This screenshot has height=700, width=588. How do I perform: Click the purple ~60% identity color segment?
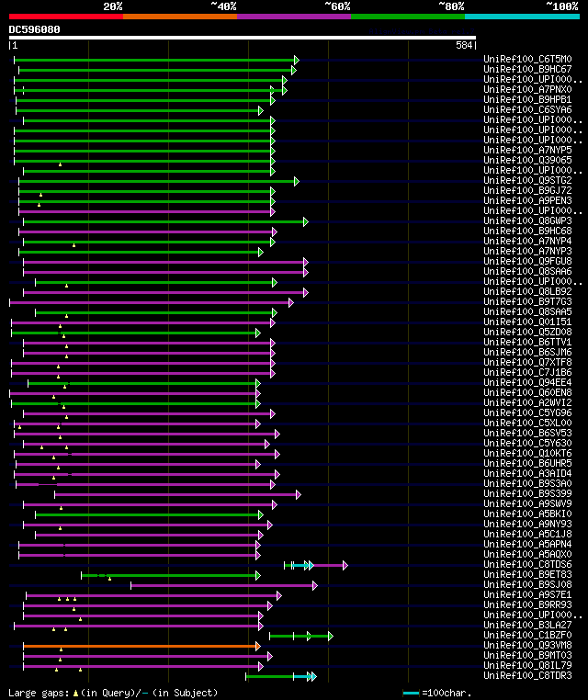click(294, 17)
